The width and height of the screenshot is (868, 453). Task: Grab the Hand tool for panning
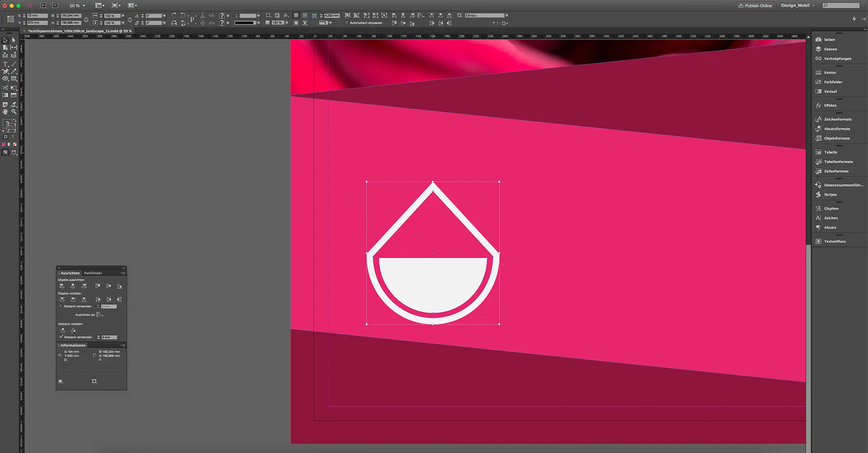point(5,112)
